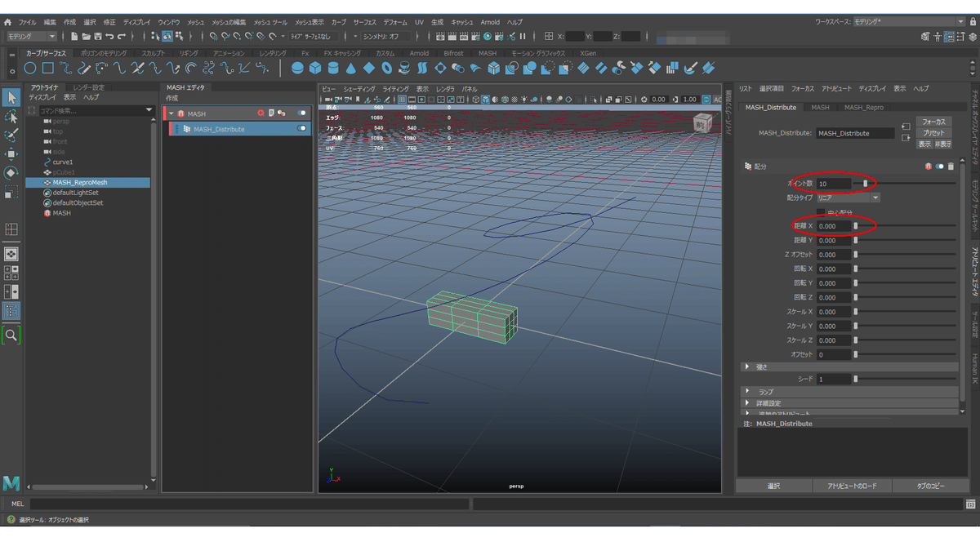Screen dimensions: 980x551
Task: Collapse the MASH network in MASH エディタ
Action: click(x=171, y=113)
